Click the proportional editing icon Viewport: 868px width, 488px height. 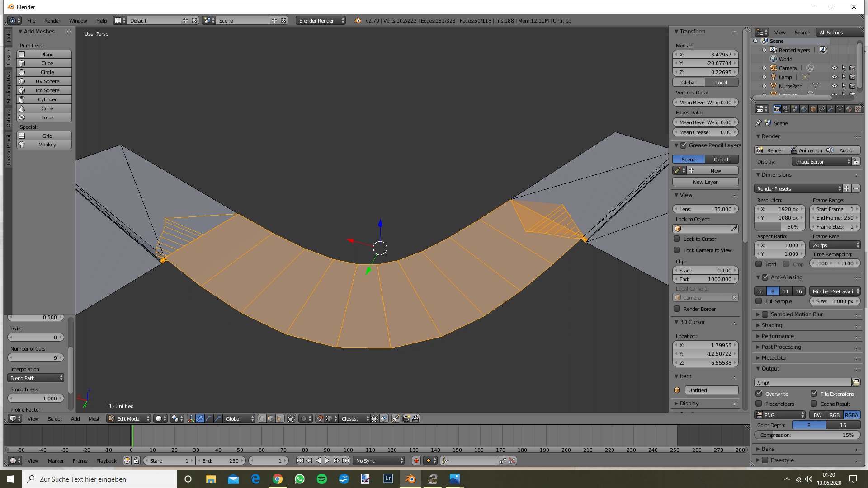tap(304, 418)
